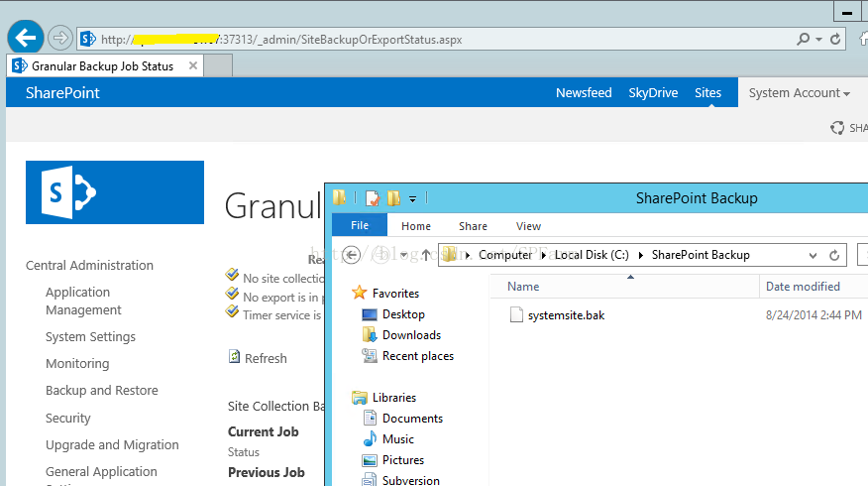Open Monitoring in the left navigation
Viewport: 868px width, 486px height.
coord(77,364)
